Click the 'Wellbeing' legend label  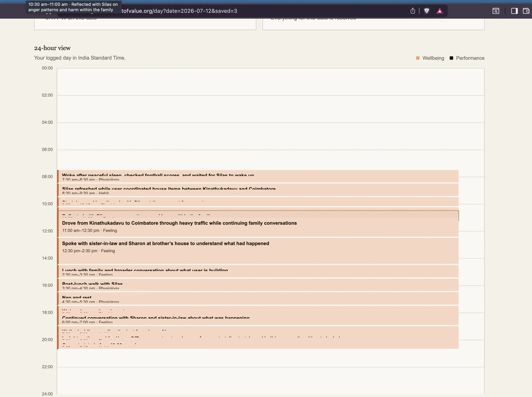click(x=433, y=58)
